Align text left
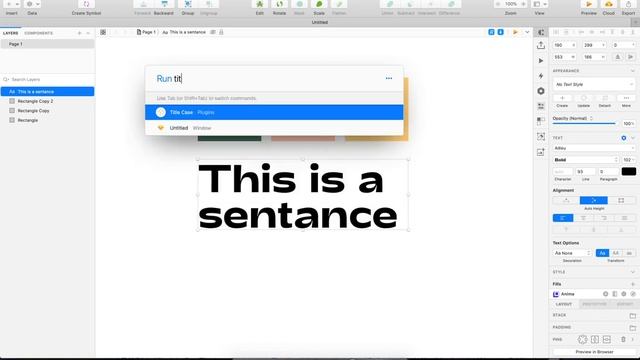The width and height of the screenshot is (640, 360). pos(563,218)
